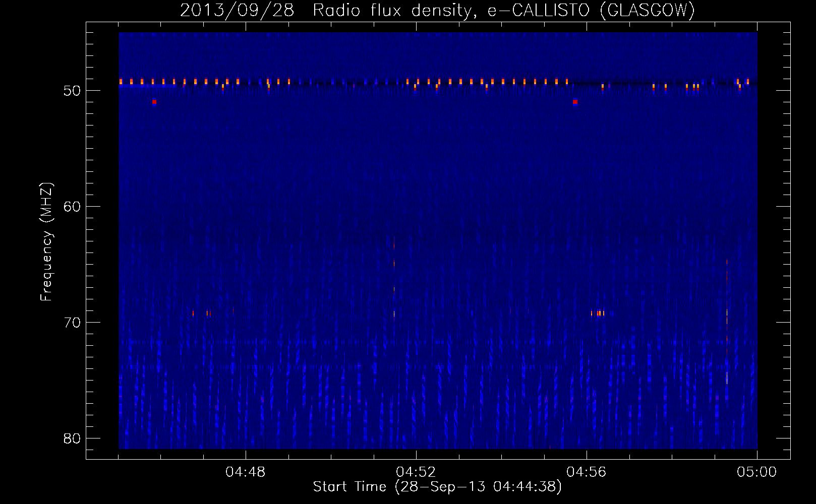Click the plot title "2013/09/28 Radio flux density, e-CALLISTO (GLASGOW)"

(437, 10)
